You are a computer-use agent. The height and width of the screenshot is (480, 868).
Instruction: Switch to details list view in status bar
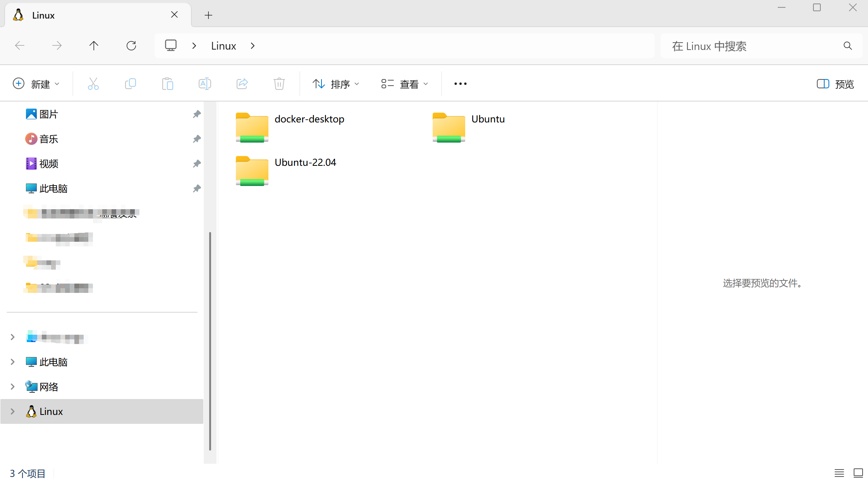[x=839, y=473]
